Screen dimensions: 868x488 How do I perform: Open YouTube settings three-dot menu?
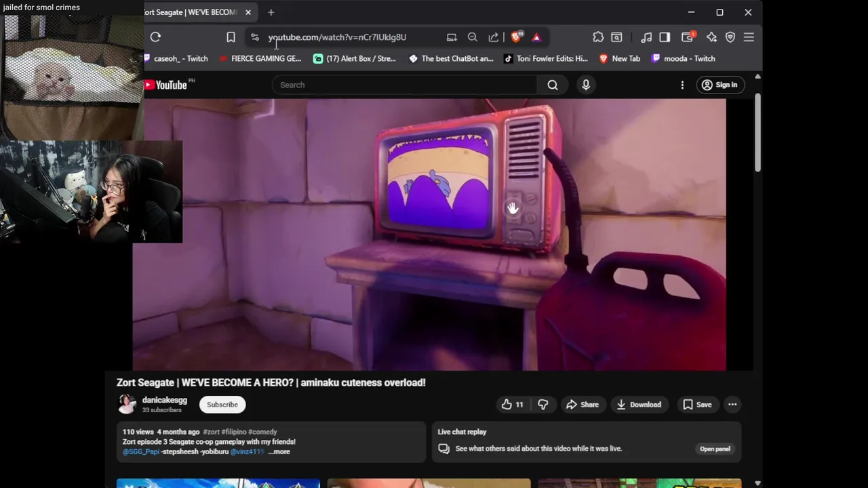coord(682,85)
